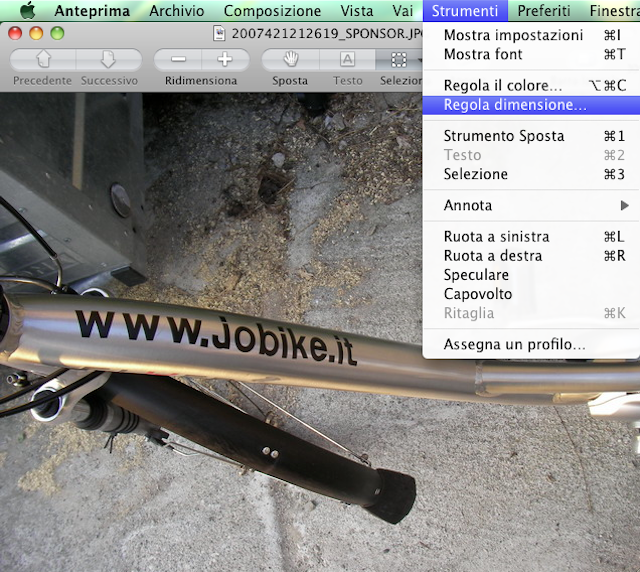Select the Sposta hand tool
640x572 pixels.
(290, 60)
